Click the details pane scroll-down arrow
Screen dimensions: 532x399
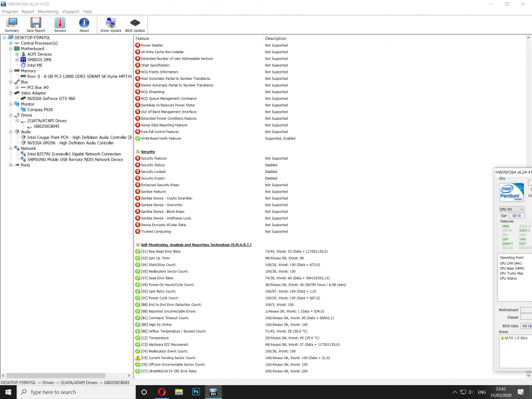click(529, 376)
